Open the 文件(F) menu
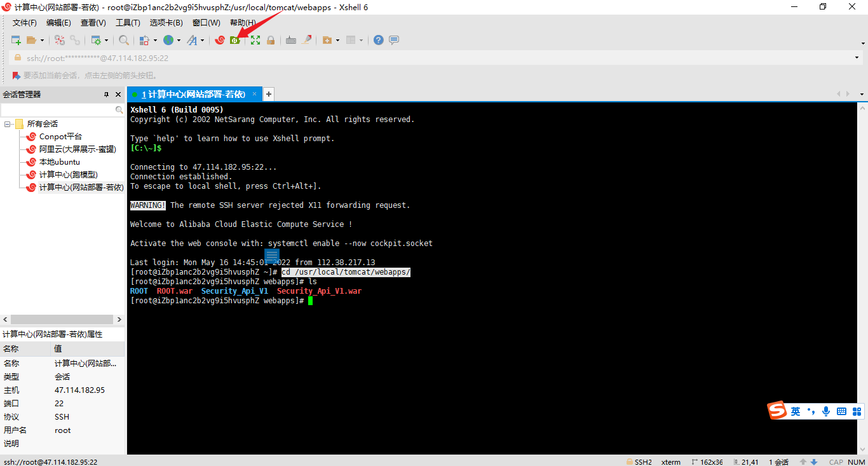 pyautogui.click(x=25, y=23)
